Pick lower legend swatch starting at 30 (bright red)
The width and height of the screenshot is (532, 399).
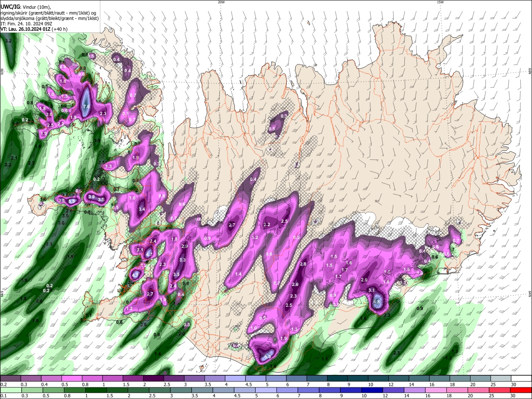(x=522, y=390)
